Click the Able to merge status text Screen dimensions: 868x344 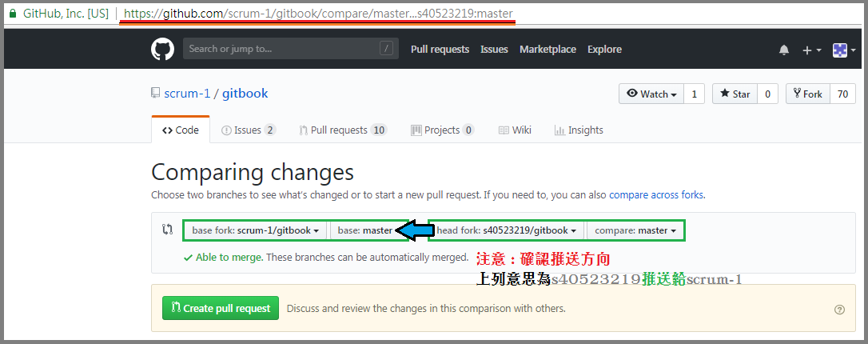point(230,258)
